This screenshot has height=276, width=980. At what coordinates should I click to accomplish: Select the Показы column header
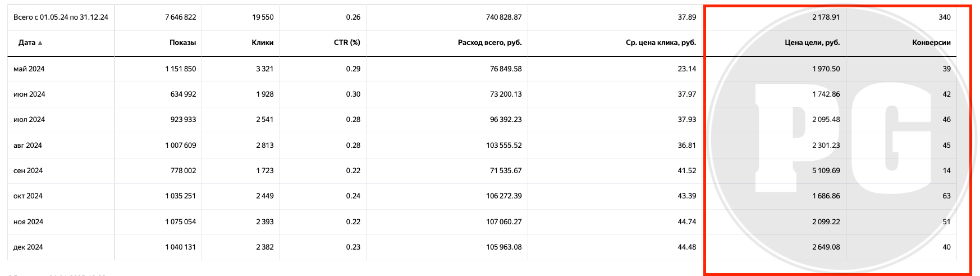pyautogui.click(x=182, y=43)
